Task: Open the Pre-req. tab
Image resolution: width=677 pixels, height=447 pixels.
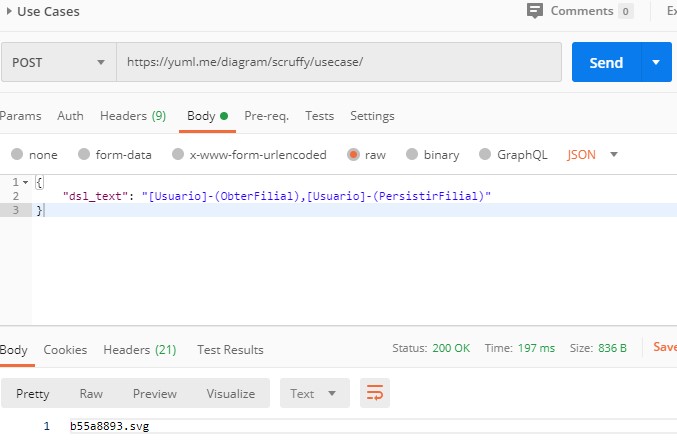Action: click(x=266, y=116)
